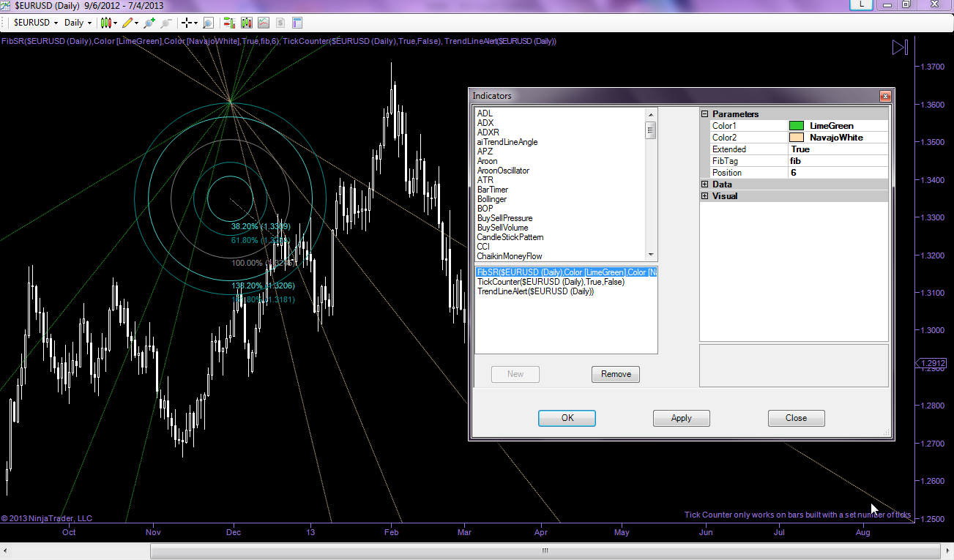This screenshot has height=560, width=954.
Task: Select the applied FibSR indicator entry
Action: [567, 272]
